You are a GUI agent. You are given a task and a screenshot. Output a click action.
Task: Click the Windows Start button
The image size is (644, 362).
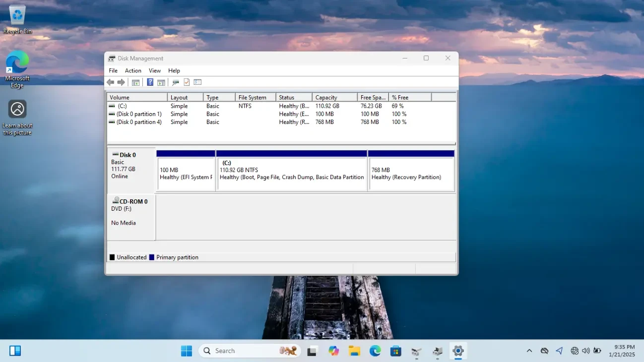coord(186,351)
